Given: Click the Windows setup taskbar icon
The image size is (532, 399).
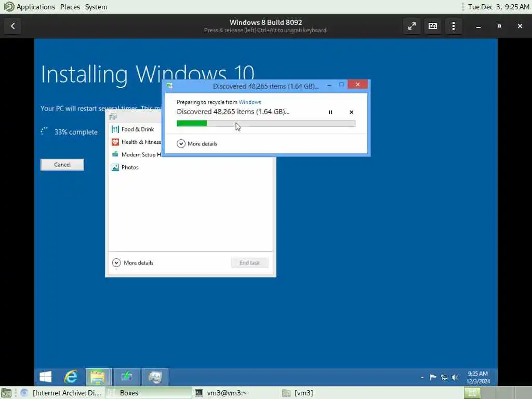Looking at the screenshot, I should click(x=127, y=377).
